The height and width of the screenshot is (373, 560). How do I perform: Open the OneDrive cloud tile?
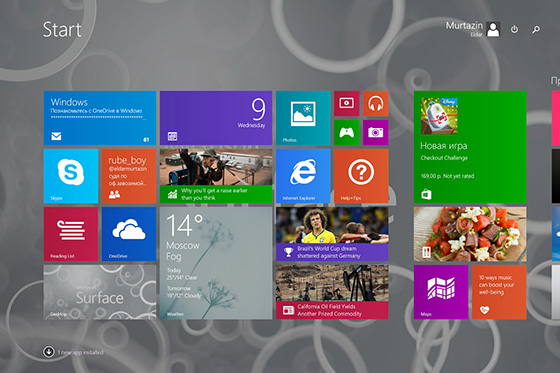(129, 234)
